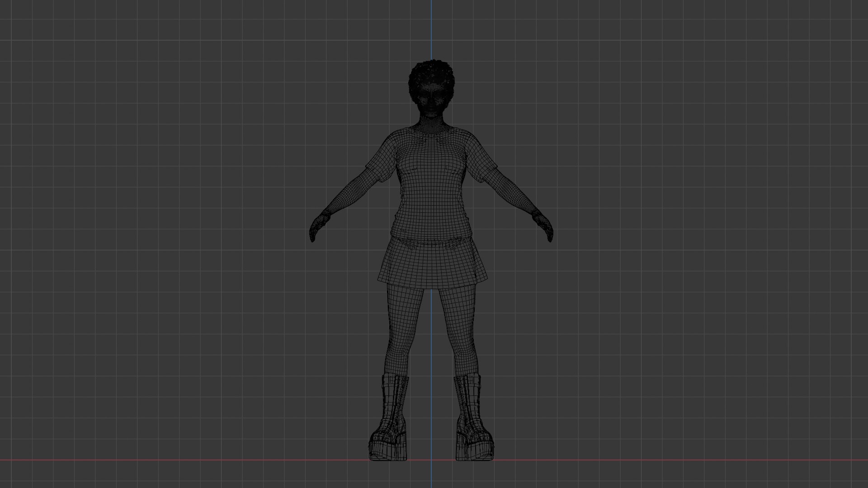
Task: Click the character's face wireframe
Action: (432, 100)
